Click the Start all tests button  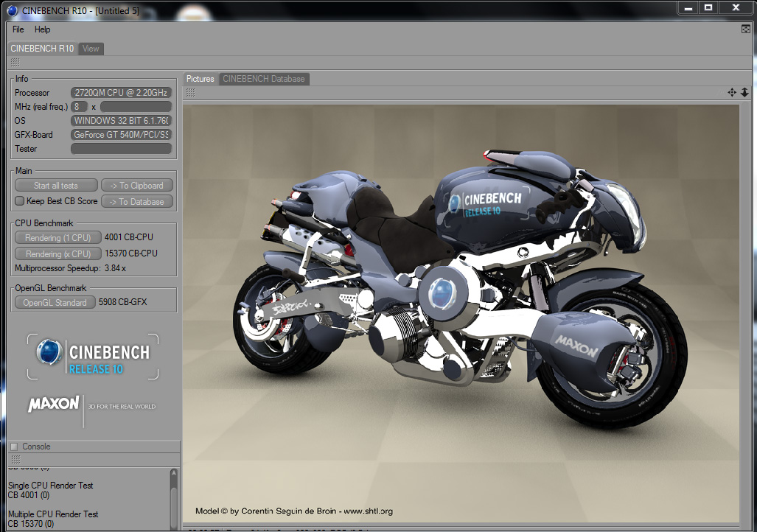tap(56, 186)
